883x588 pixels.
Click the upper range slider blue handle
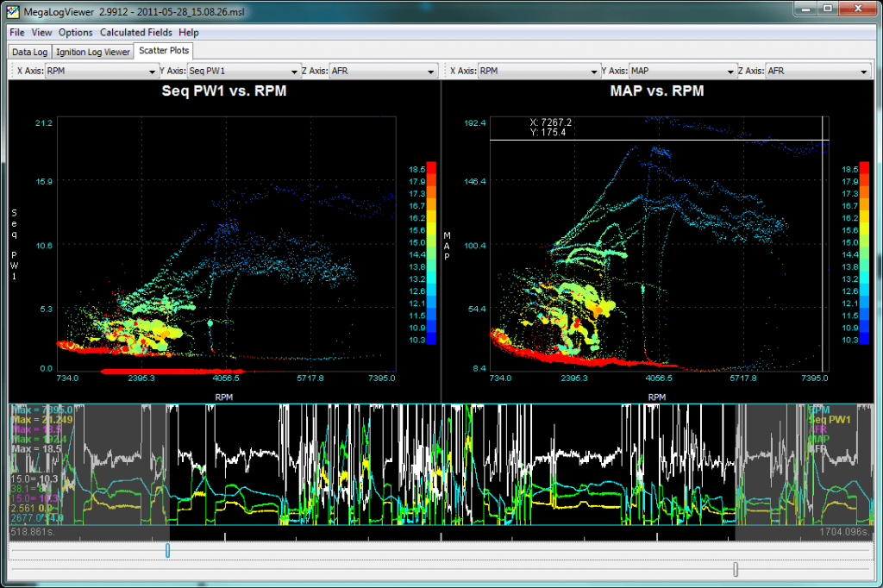pos(167,550)
